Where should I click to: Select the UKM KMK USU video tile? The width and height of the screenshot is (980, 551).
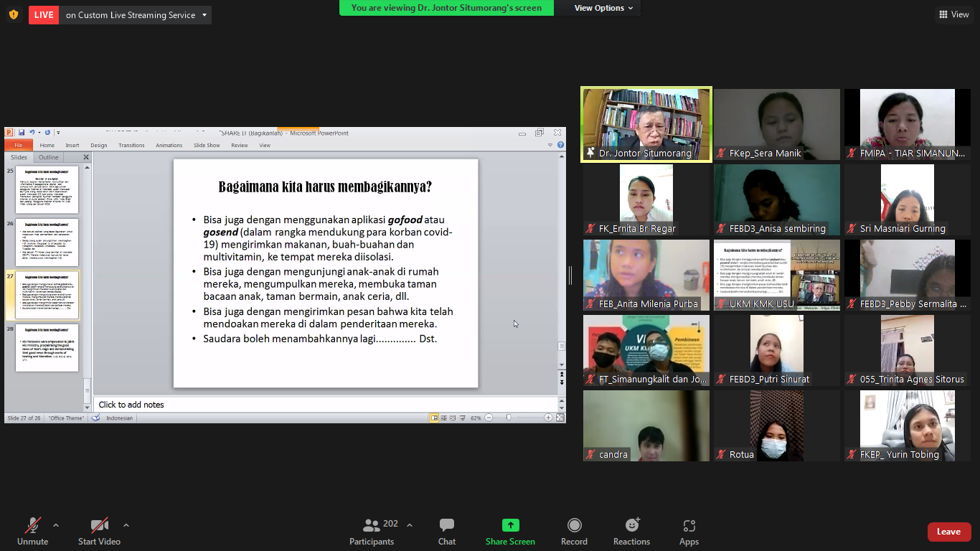pos(776,275)
